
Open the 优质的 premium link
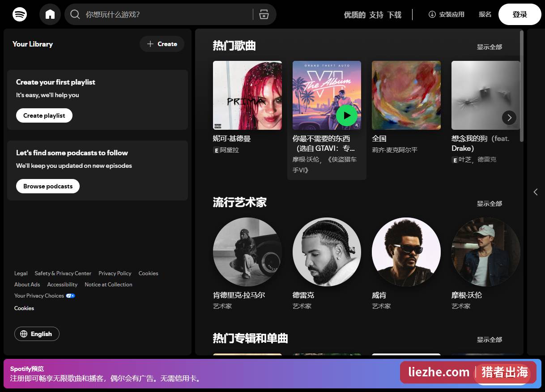354,15
